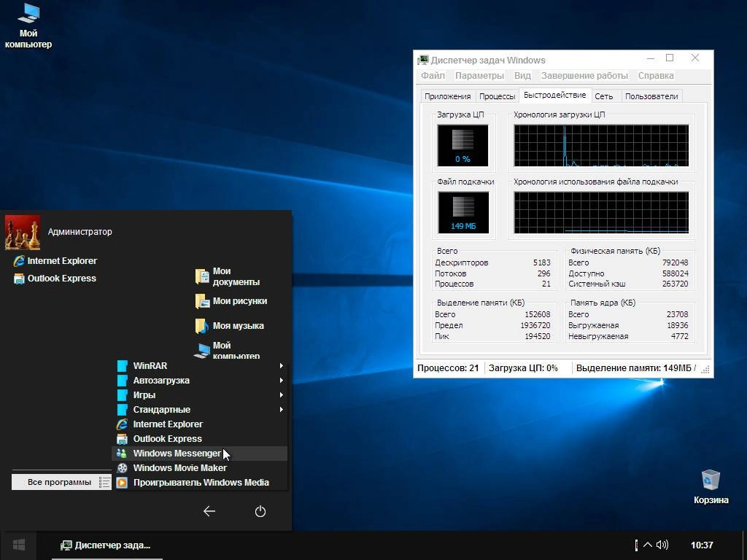Click Пик value 194520
The width and height of the screenshot is (747, 560).
(x=538, y=336)
